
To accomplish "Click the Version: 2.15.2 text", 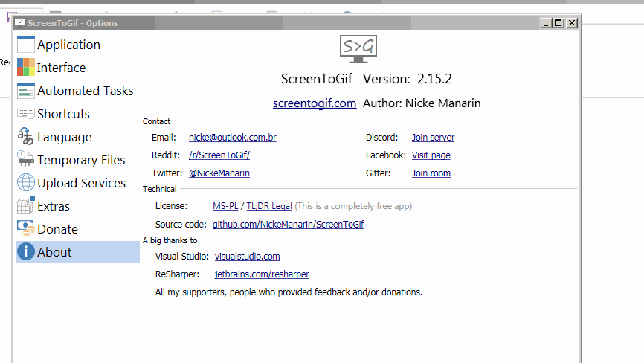I will click(x=407, y=78).
